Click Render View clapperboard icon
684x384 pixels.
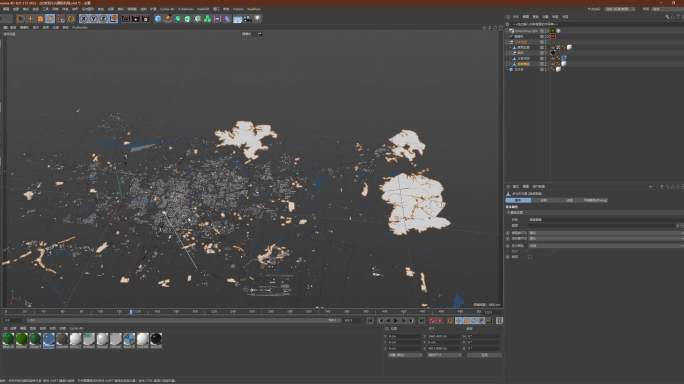(125, 19)
